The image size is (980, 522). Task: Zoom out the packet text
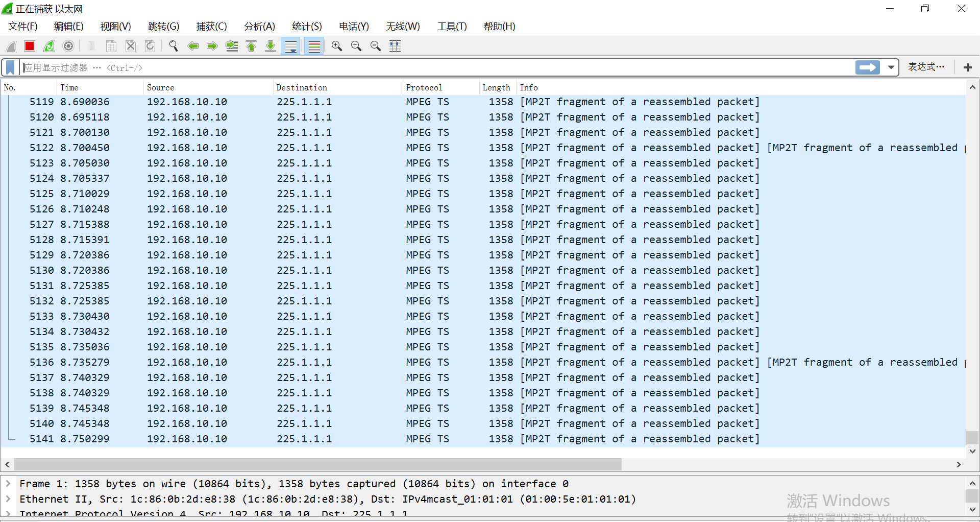pos(356,46)
